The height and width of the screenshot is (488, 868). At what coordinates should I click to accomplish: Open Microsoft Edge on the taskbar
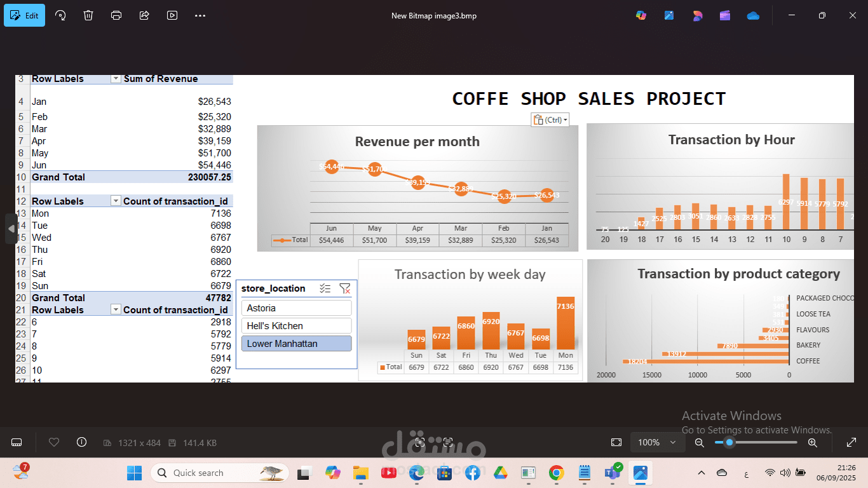click(x=416, y=473)
